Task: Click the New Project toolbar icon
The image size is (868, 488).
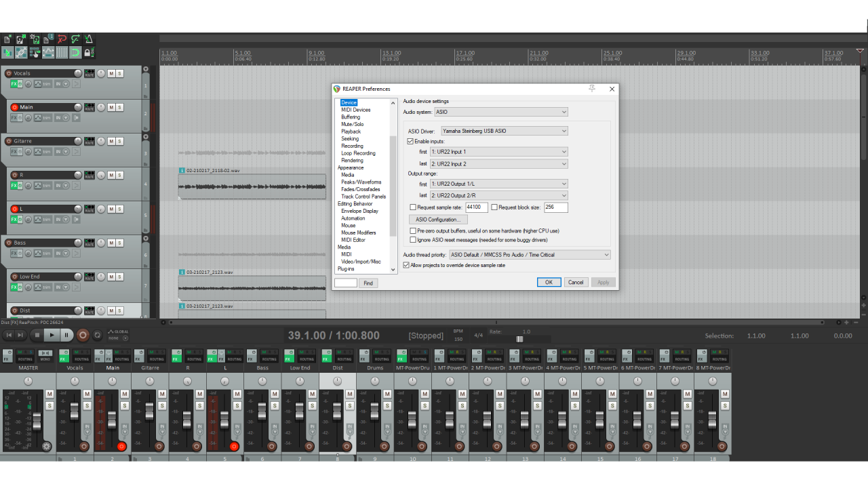Action: tap(7, 39)
